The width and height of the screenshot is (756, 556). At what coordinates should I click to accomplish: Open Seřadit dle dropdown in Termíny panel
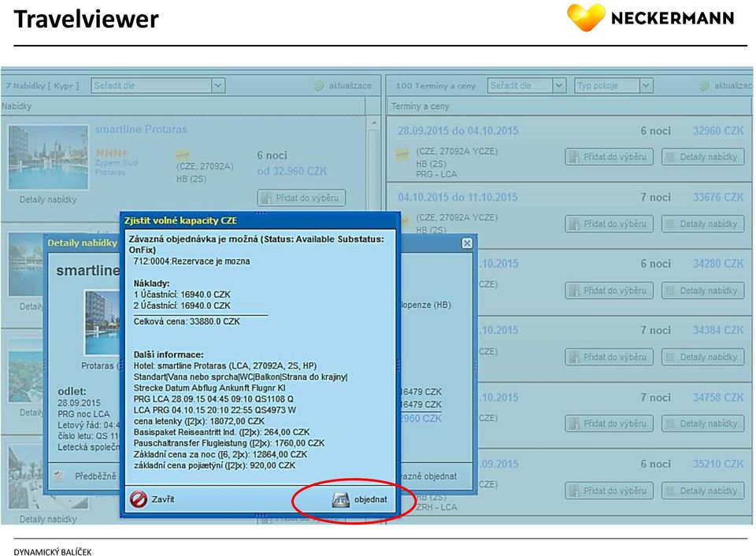527,85
